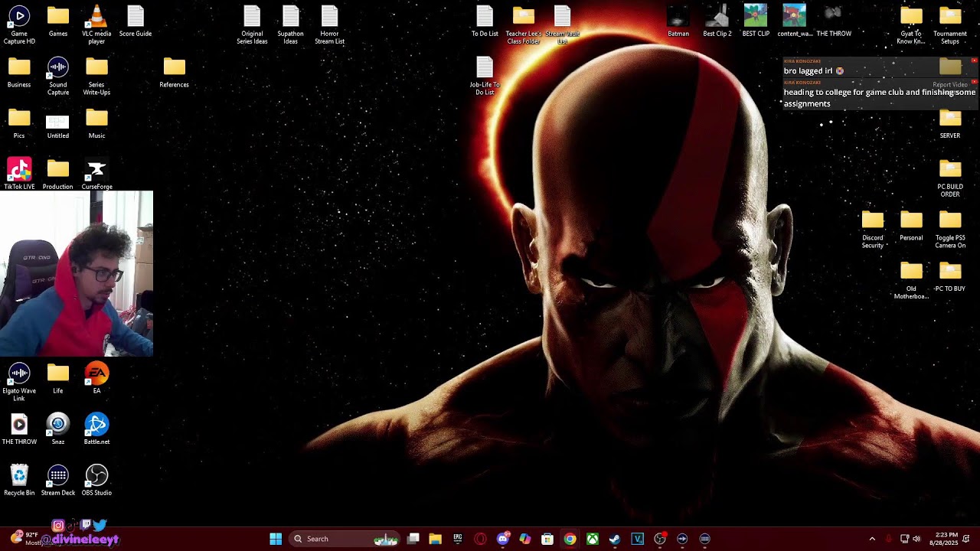Open the Supathon Ideas text file

click(x=291, y=24)
